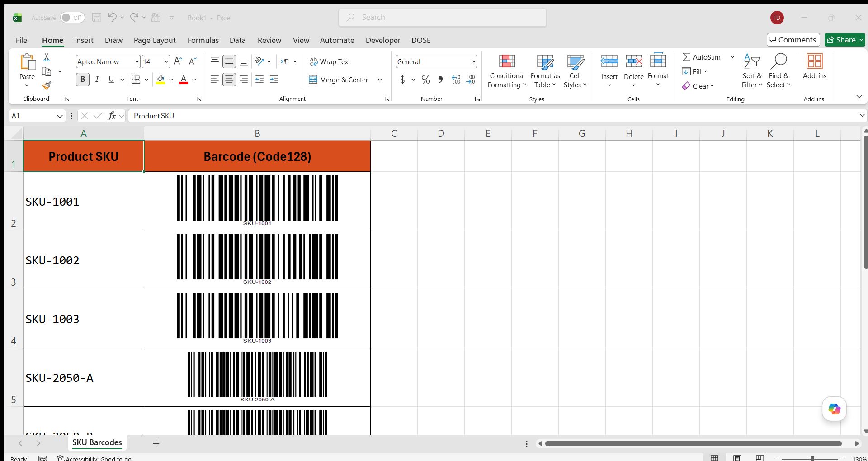Open the General number format dropdown

(x=473, y=61)
